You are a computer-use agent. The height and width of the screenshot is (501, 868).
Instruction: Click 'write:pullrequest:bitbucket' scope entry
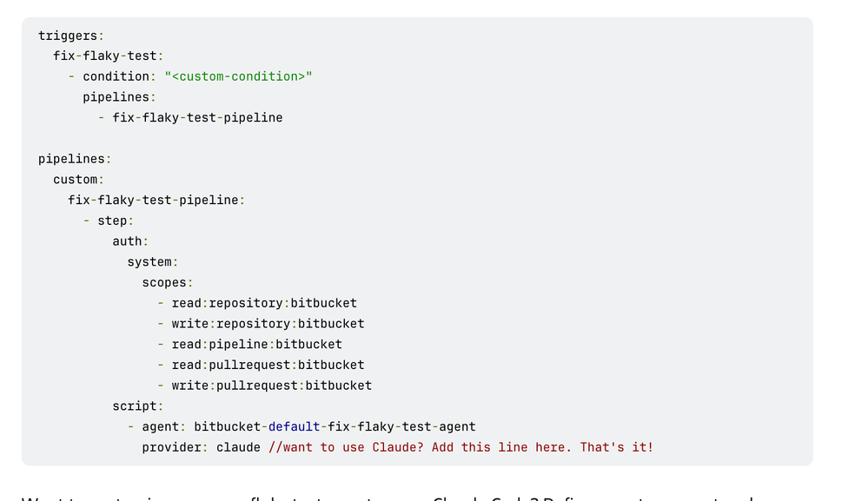(x=271, y=386)
